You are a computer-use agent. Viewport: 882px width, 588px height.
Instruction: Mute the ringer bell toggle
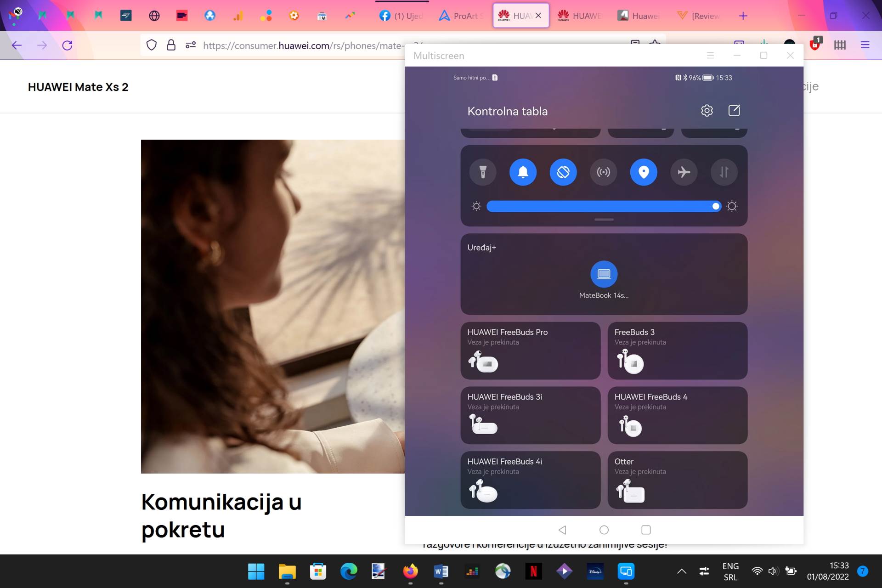point(523,172)
